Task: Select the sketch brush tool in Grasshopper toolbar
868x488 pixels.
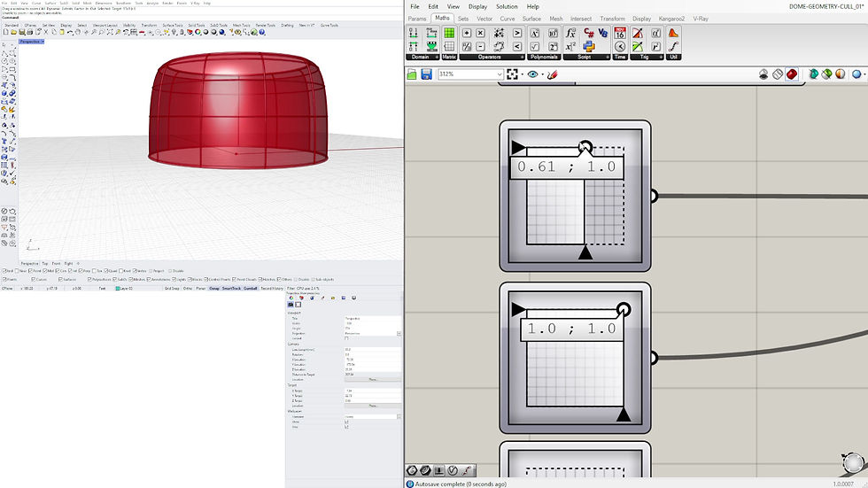Action: pos(552,74)
